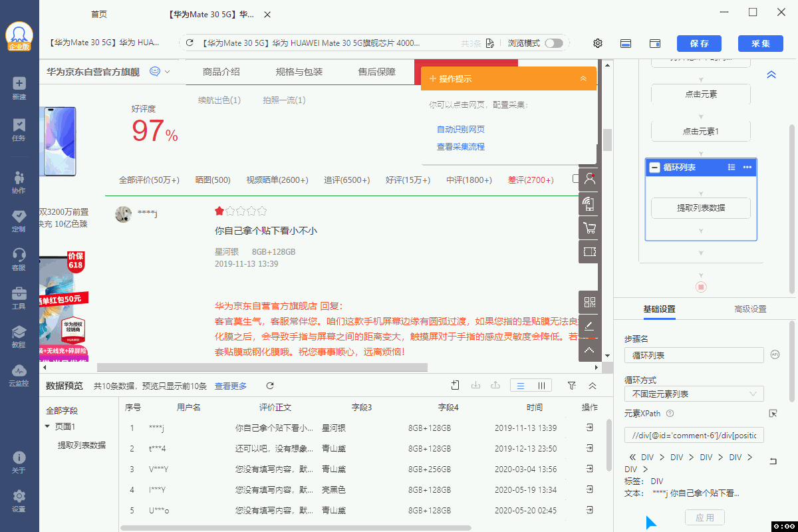The image size is (798, 532).
Task: Open the 循环方式 dropdown
Action: tap(694, 394)
